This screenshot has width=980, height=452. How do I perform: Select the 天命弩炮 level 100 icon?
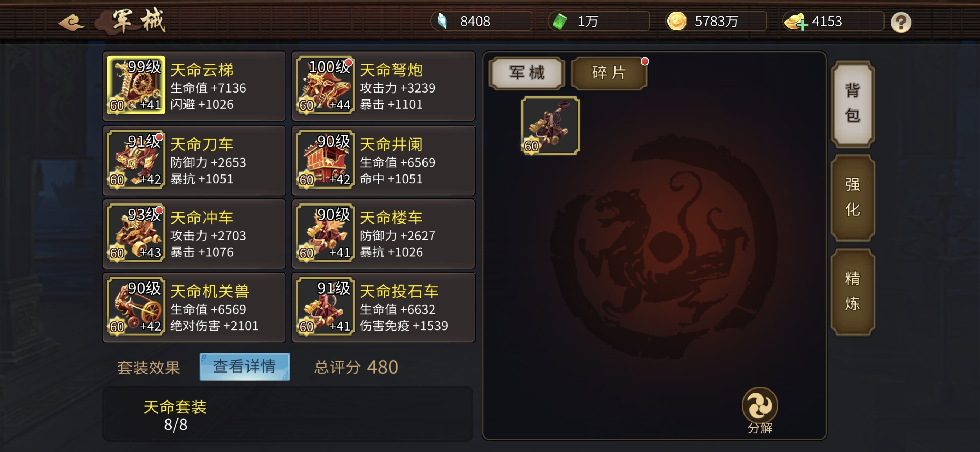click(x=325, y=85)
